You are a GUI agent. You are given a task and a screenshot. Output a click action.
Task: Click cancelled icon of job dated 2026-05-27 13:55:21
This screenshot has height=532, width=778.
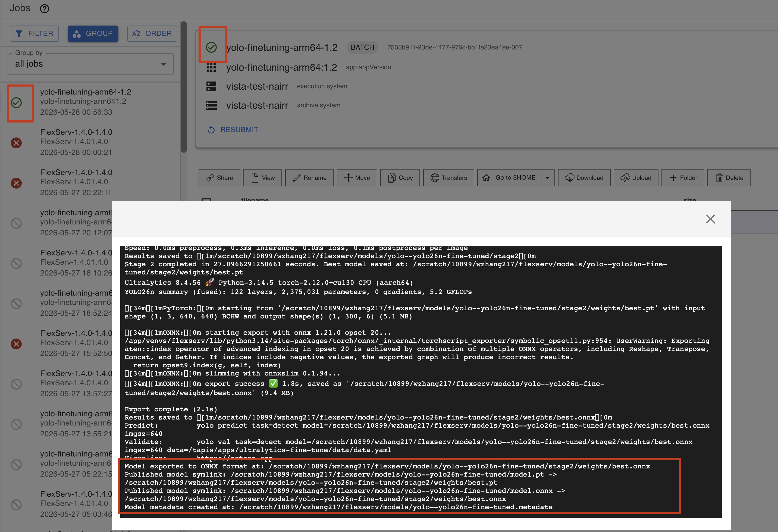pyautogui.click(x=16, y=424)
